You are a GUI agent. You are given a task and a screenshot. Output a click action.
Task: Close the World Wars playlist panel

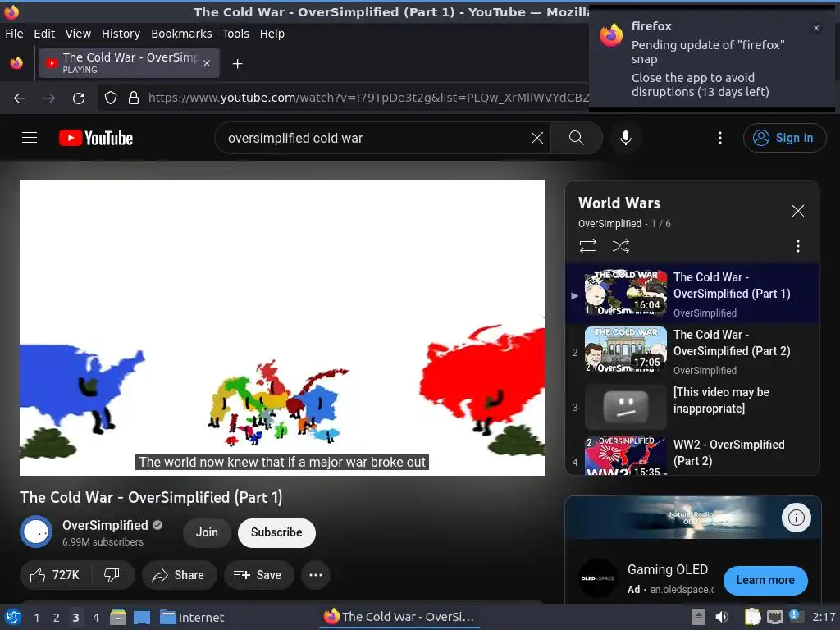pos(797,211)
